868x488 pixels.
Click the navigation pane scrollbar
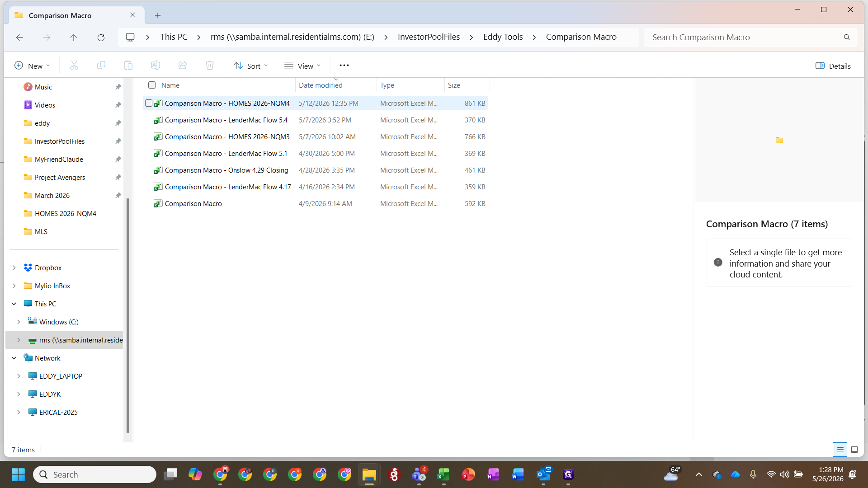[x=128, y=315]
